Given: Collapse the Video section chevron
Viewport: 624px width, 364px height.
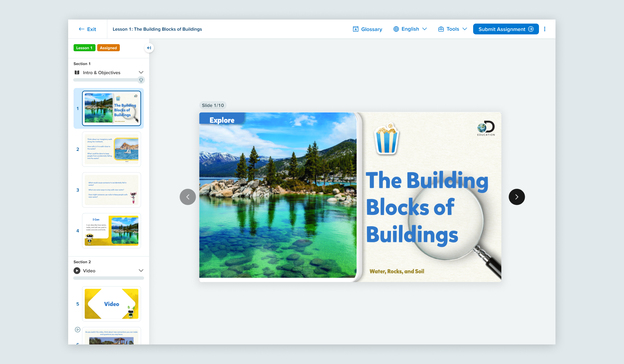Looking at the screenshot, I should (141, 271).
